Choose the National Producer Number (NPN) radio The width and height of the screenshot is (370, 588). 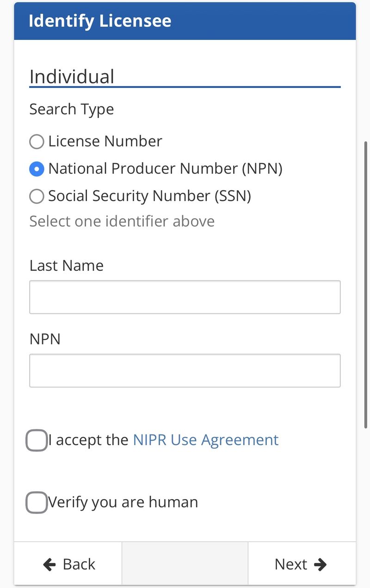click(37, 169)
